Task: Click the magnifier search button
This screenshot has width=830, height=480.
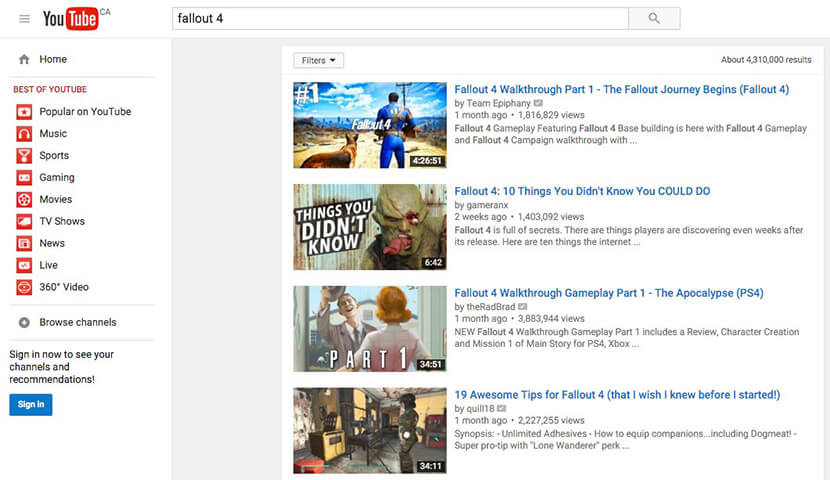Action: click(654, 19)
